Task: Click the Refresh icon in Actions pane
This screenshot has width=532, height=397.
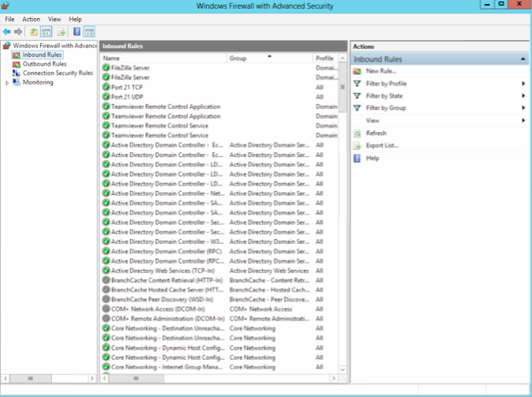Action: coord(357,133)
